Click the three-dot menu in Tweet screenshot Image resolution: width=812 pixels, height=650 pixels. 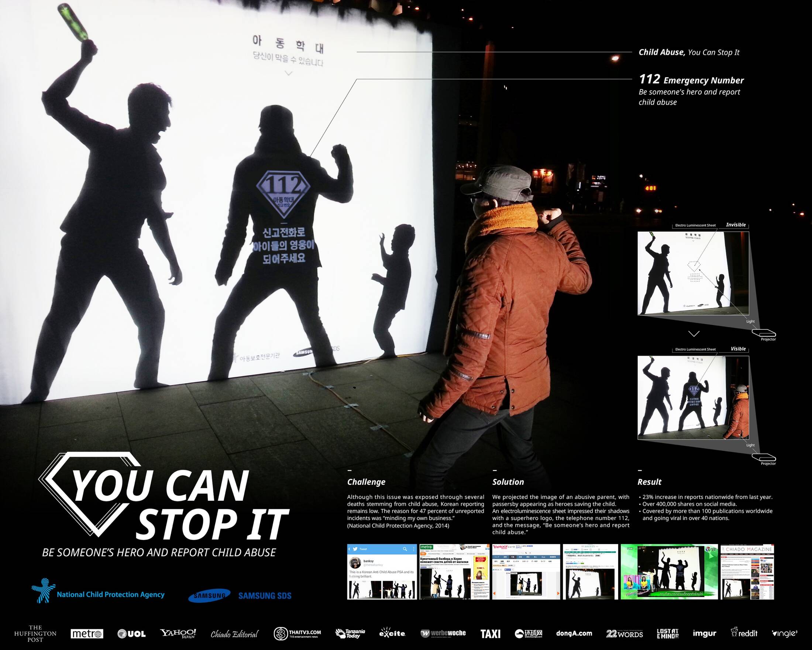click(413, 549)
